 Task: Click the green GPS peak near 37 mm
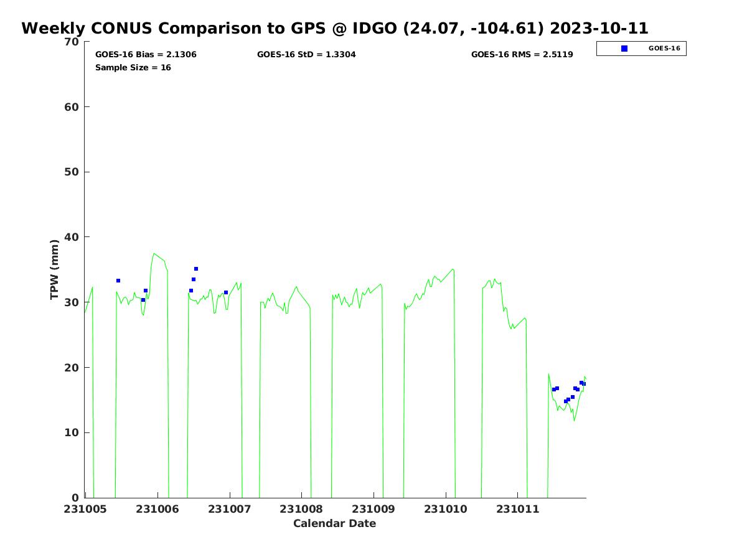click(154, 253)
